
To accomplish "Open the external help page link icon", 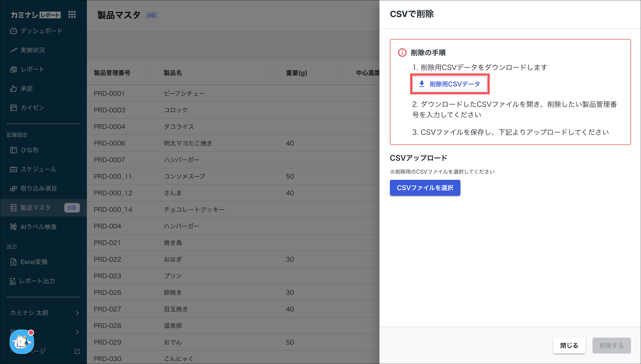I will (77, 351).
